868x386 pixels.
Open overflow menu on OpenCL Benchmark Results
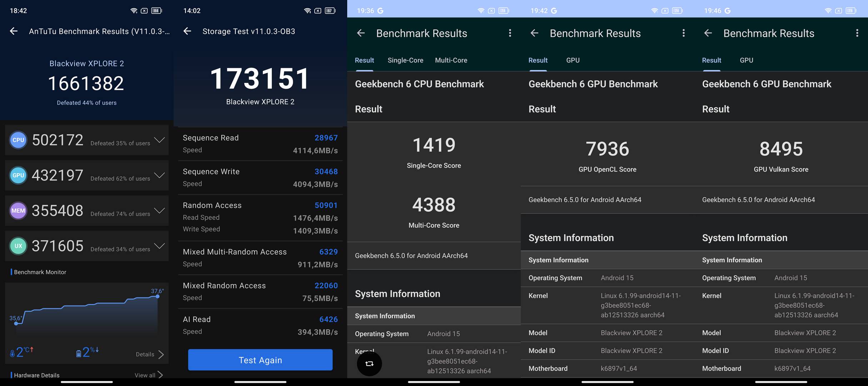tap(683, 33)
